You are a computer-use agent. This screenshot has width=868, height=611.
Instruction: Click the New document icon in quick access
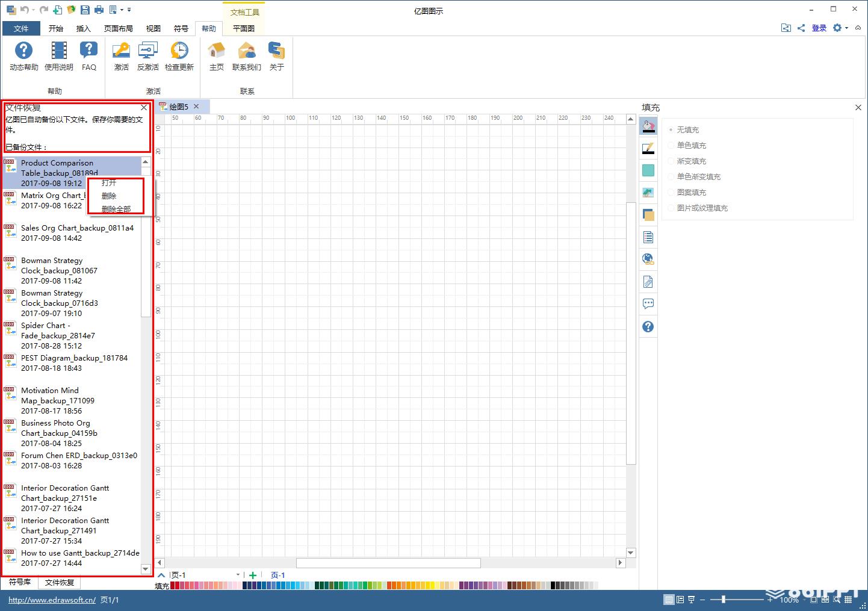point(57,10)
